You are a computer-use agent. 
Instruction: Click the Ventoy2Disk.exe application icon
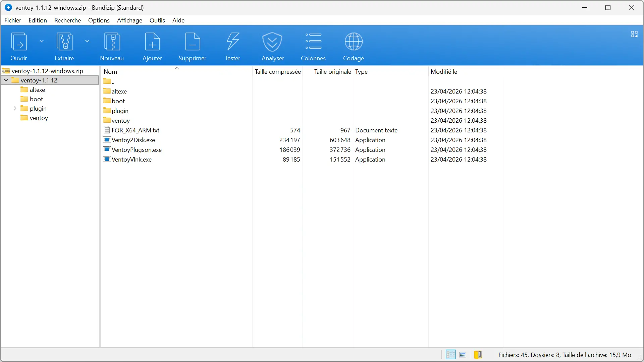107,139
